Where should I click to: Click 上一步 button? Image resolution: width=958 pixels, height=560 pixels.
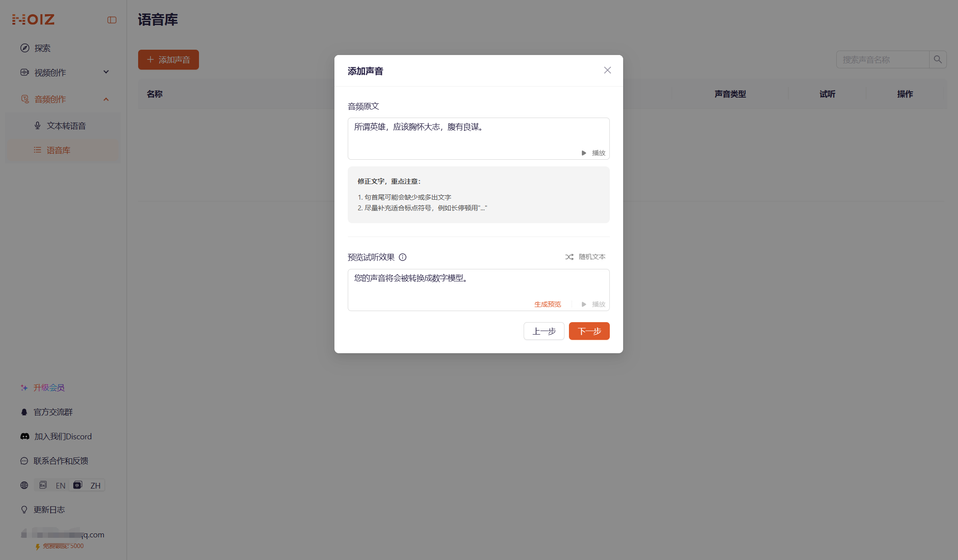tap(544, 331)
